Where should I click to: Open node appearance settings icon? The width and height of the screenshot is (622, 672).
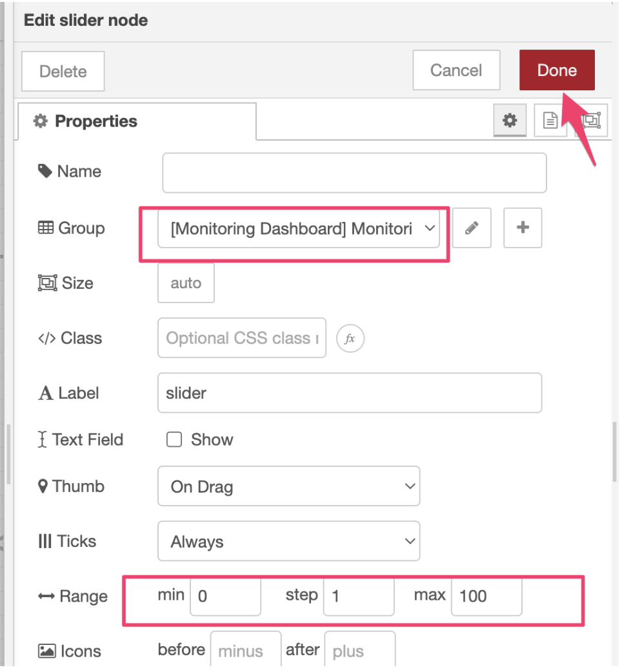pyautogui.click(x=592, y=121)
